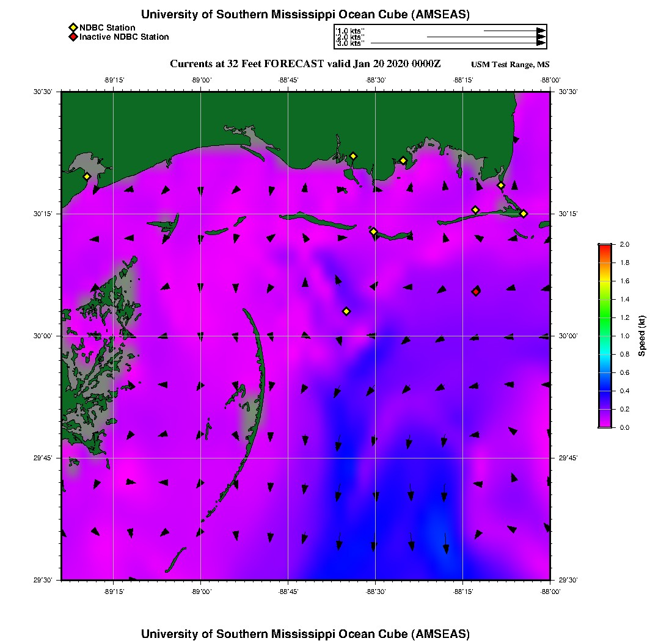The height and width of the screenshot is (641, 672).
Task: Click the '2.0 kts' scale label
Action: (349, 37)
